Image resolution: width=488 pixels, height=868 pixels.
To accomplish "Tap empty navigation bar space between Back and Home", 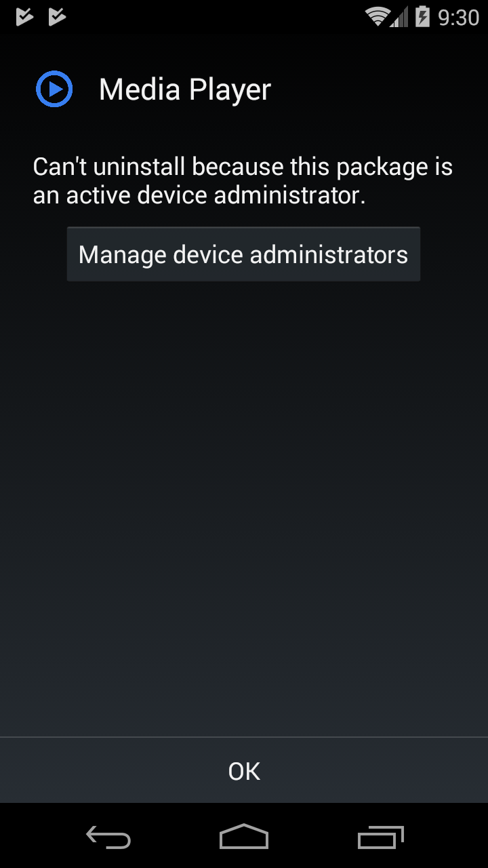I will click(175, 837).
